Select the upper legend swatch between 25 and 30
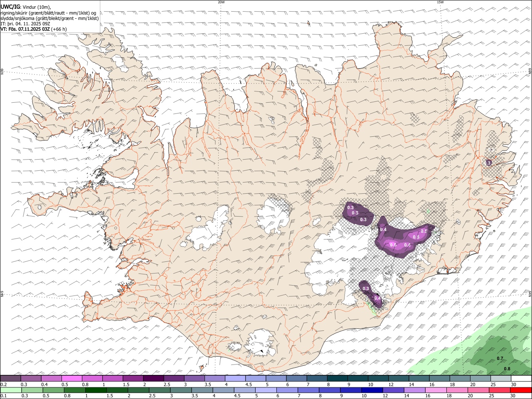Viewport: 532px width, 399px height. coord(501,379)
